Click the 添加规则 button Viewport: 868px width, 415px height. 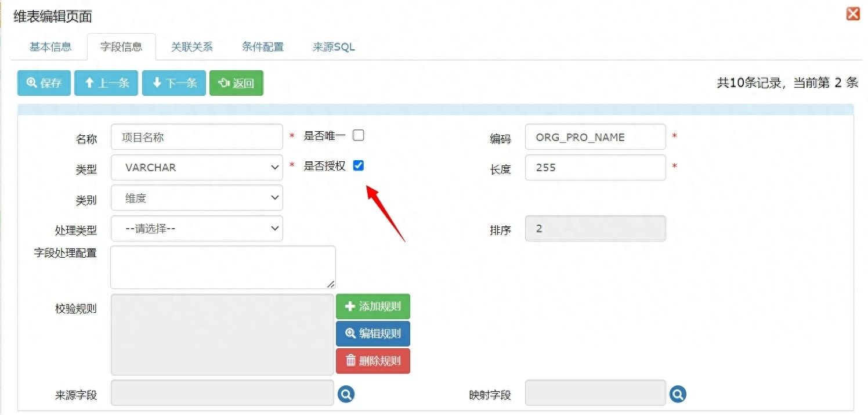tap(373, 306)
